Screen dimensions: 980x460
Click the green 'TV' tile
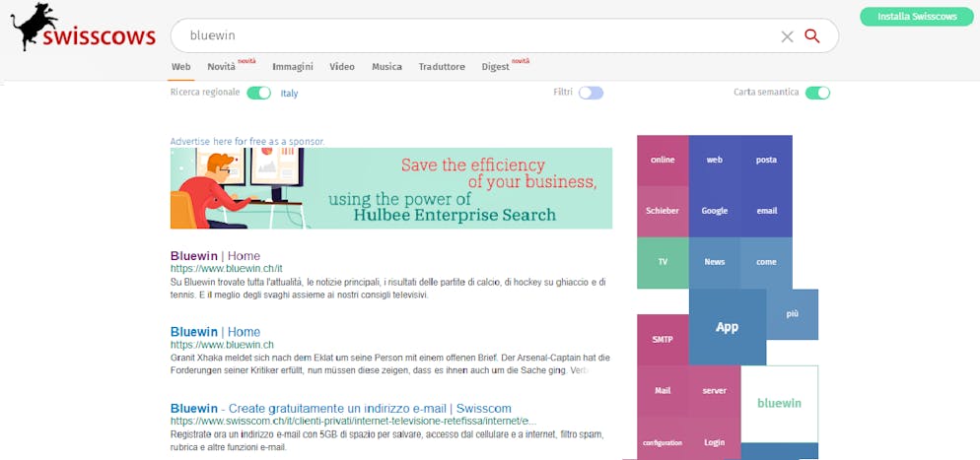click(663, 263)
